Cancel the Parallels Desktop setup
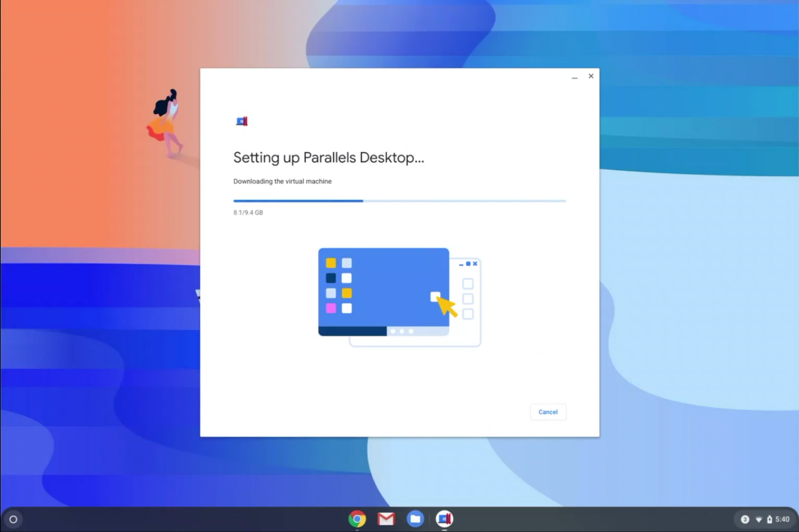Viewport: 799px width, 532px height. pos(548,412)
